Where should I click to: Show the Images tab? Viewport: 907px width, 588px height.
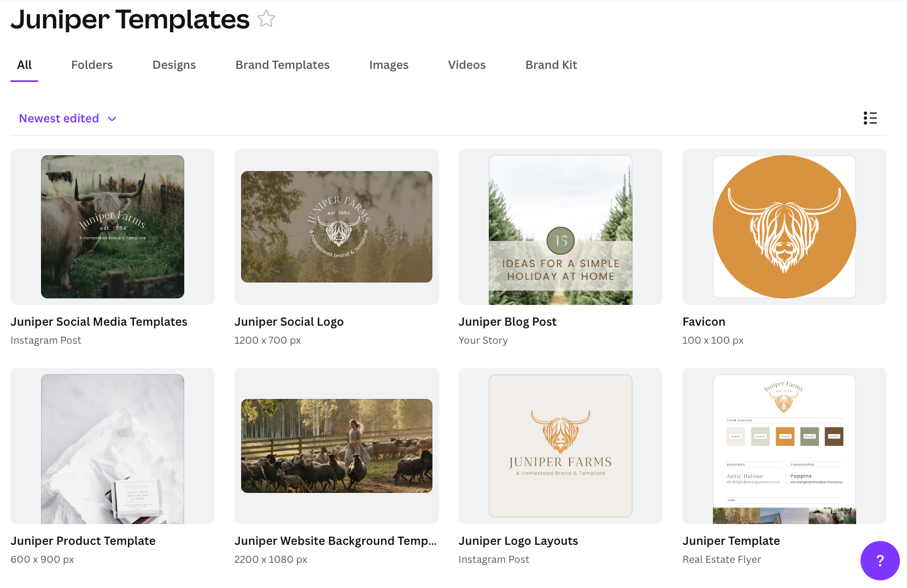coord(389,65)
